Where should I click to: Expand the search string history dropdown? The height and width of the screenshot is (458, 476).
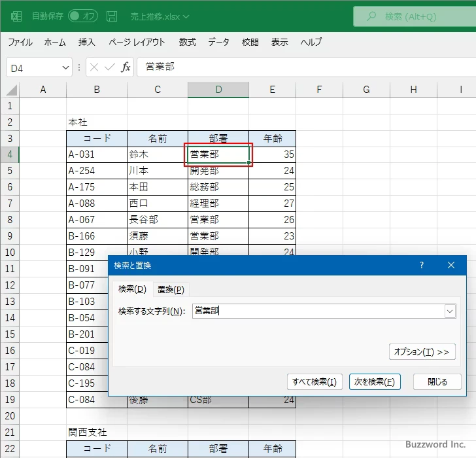pyautogui.click(x=450, y=311)
